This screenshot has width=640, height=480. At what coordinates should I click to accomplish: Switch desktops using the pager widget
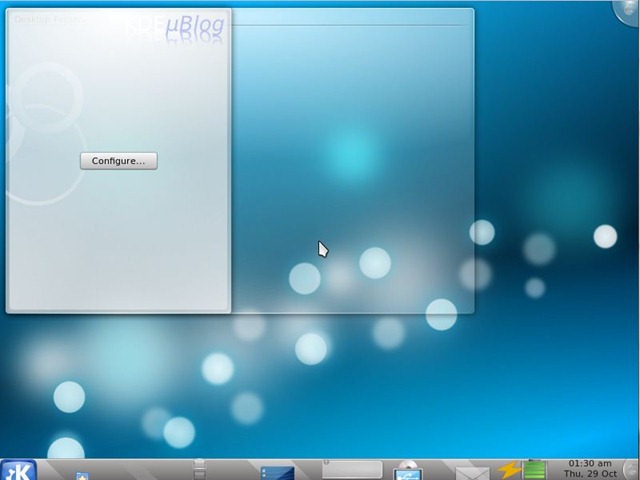[352, 469]
